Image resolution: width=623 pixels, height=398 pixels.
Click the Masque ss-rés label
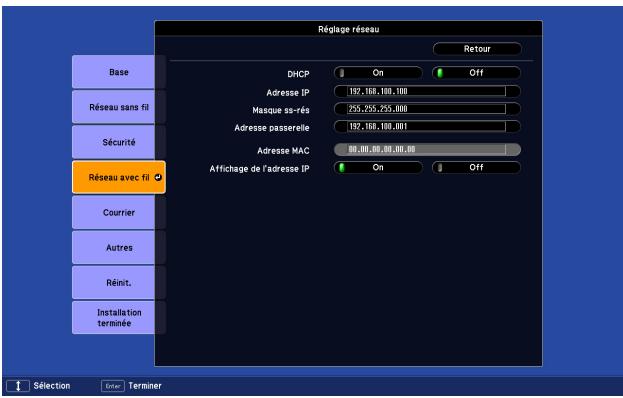point(281,110)
